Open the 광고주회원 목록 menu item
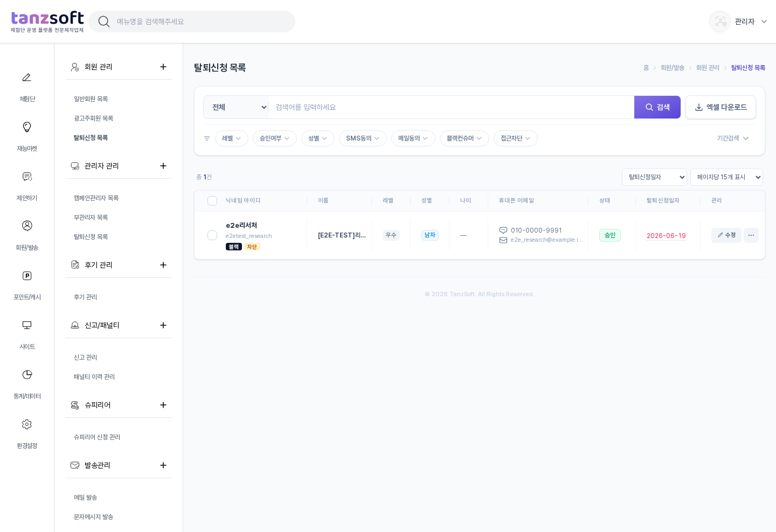The image size is (776, 532). (94, 118)
